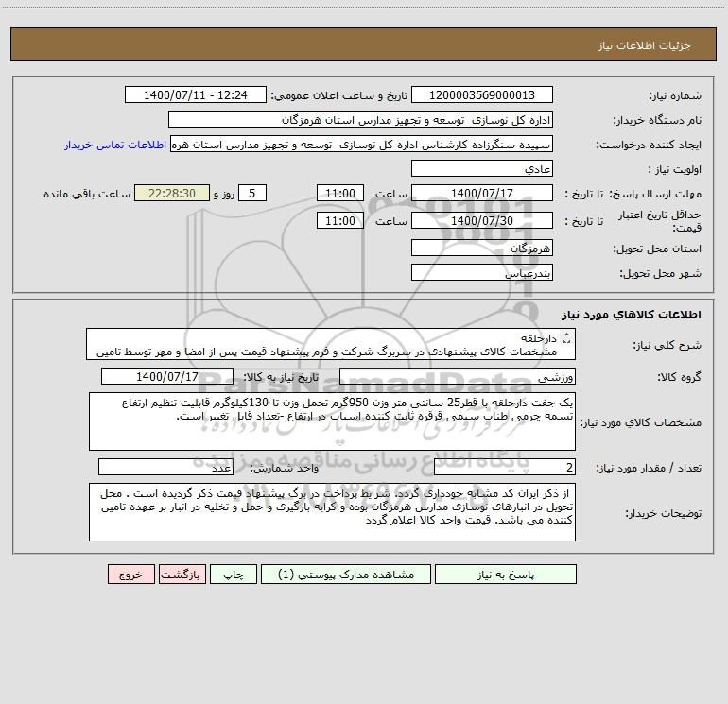This screenshot has width=728, height=704.
Task: Click the حداقل تاریخ اعتبار قیمت label
Action: click(660, 221)
